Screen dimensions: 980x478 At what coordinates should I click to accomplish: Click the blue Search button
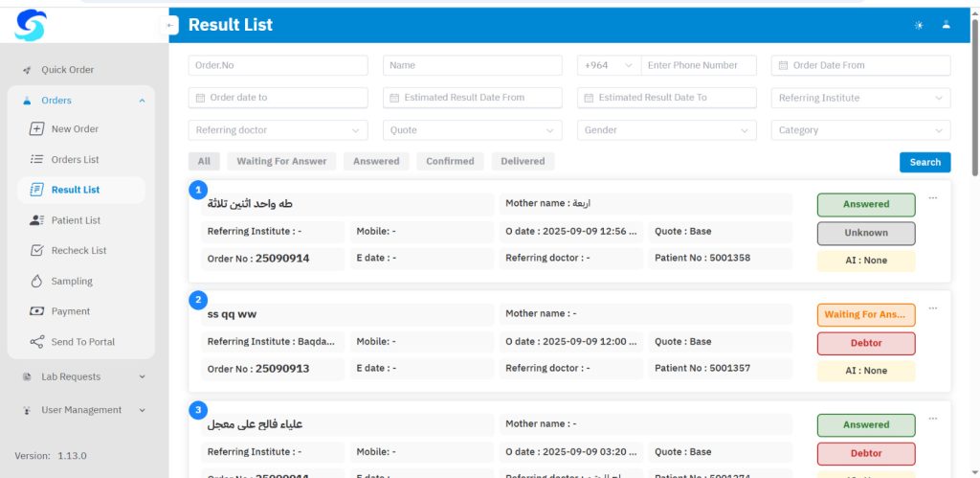click(x=924, y=163)
